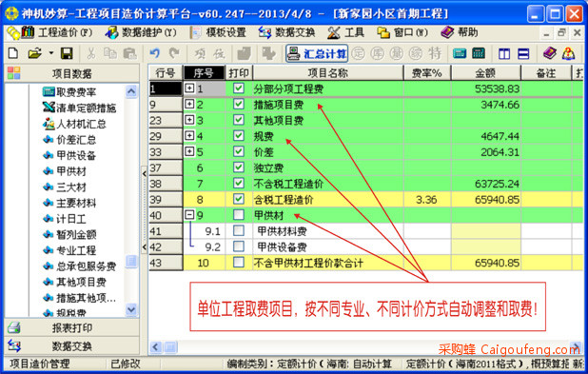Click the save floppy disk toolbar icon
The height and width of the screenshot is (374, 588).
point(67,53)
